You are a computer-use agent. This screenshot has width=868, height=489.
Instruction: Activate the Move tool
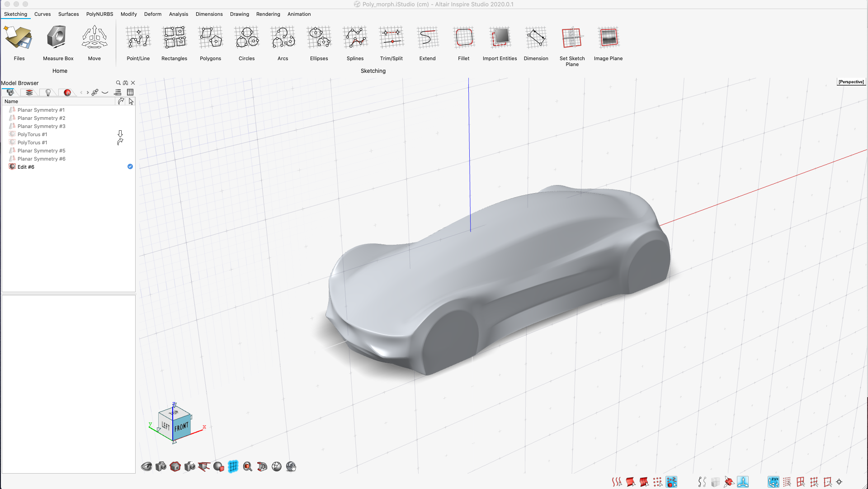[94, 43]
